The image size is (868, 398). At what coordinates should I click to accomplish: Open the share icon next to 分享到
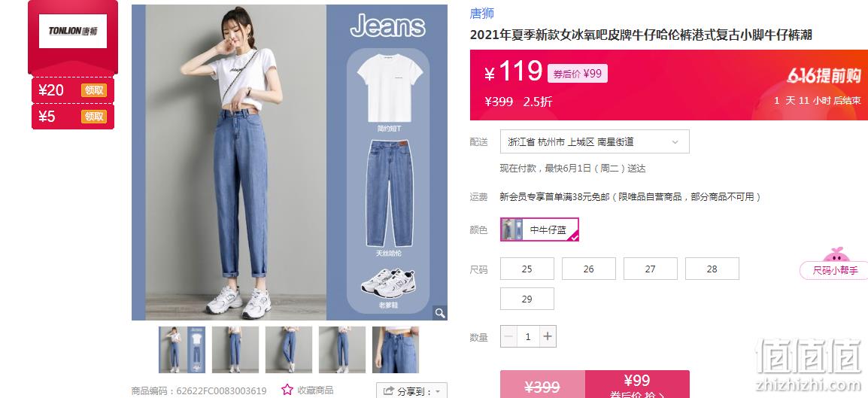[389, 390]
